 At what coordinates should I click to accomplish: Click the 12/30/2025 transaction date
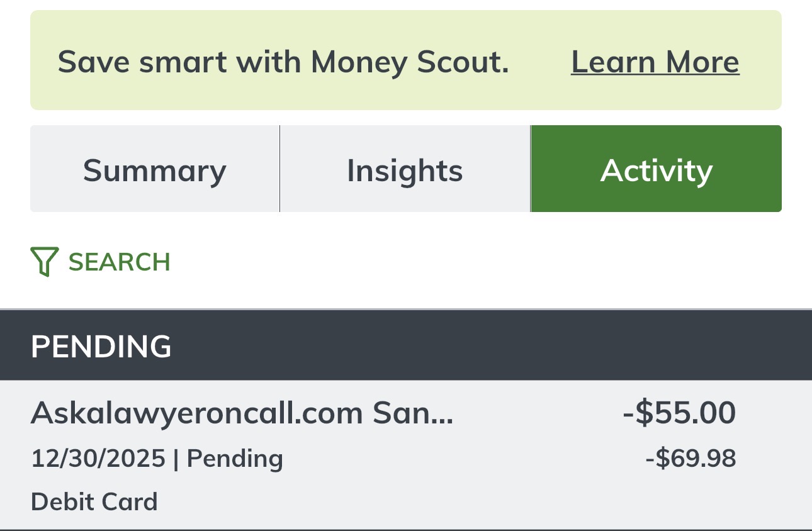98,459
